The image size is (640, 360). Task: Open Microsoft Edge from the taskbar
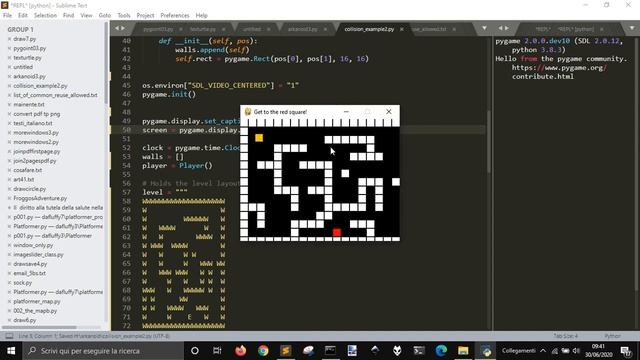click(441, 351)
